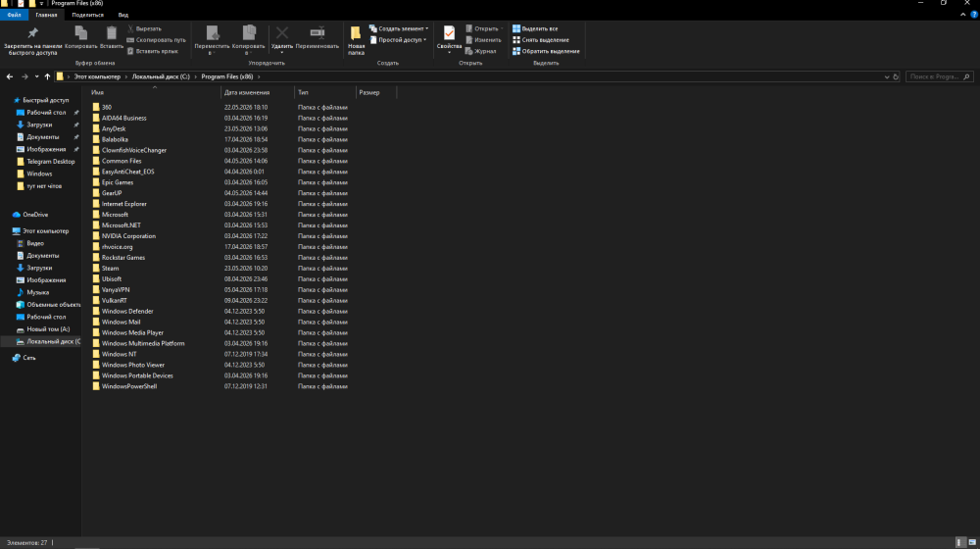Image resolution: width=980 pixels, height=549 pixels.
Task: Select Сеть in the navigation pane
Action: (x=28, y=358)
